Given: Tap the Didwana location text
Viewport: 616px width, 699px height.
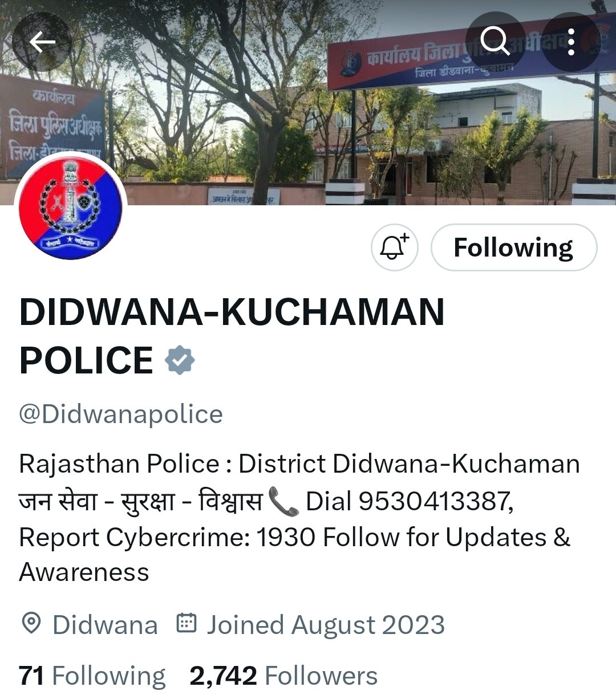Looking at the screenshot, I should point(105,625).
